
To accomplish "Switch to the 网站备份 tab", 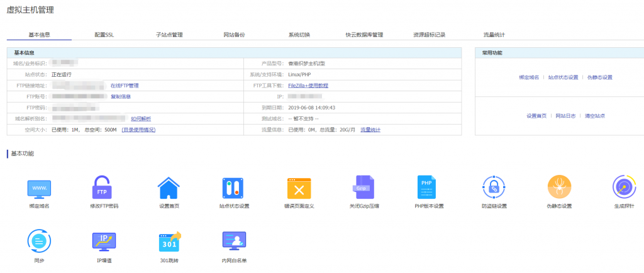I will (x=234, y=35).
